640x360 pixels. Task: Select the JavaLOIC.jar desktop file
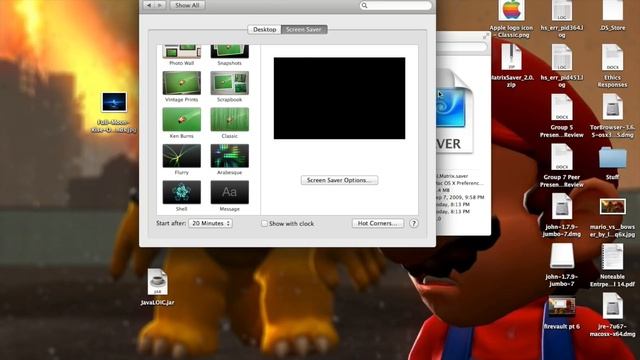[x=158, y=282]
